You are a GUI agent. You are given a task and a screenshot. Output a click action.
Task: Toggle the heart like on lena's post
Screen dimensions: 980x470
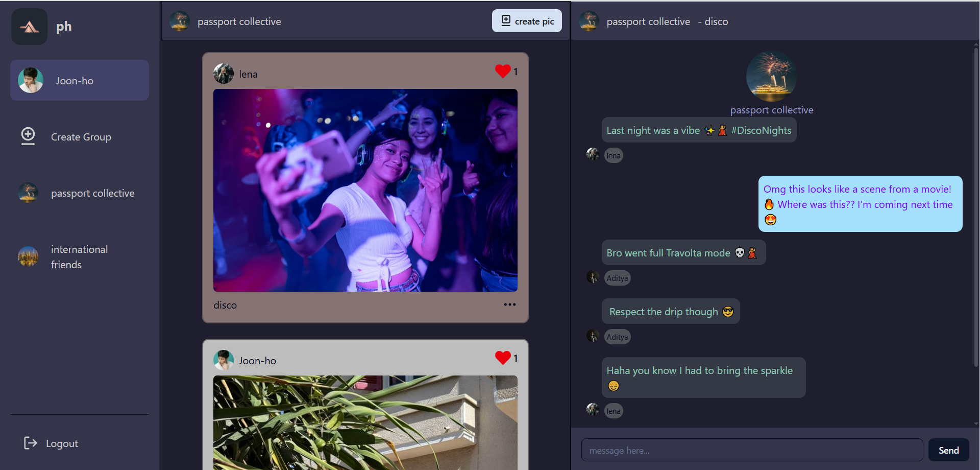click(x=503, y=71)
